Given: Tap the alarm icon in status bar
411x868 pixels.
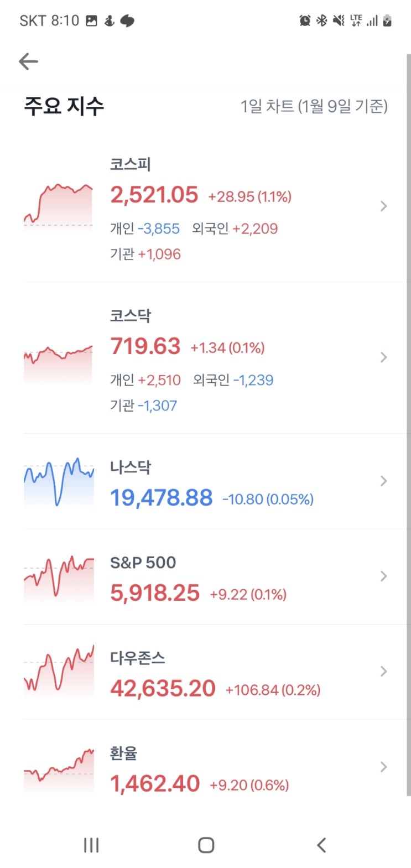Looking at the screenshot, I should coord(305,21).
